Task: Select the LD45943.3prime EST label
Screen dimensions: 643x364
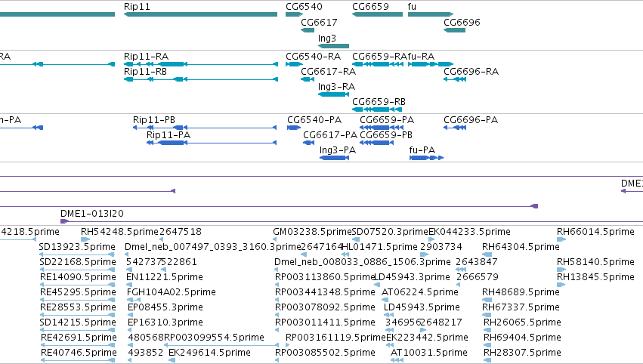Action: [412, 277]
